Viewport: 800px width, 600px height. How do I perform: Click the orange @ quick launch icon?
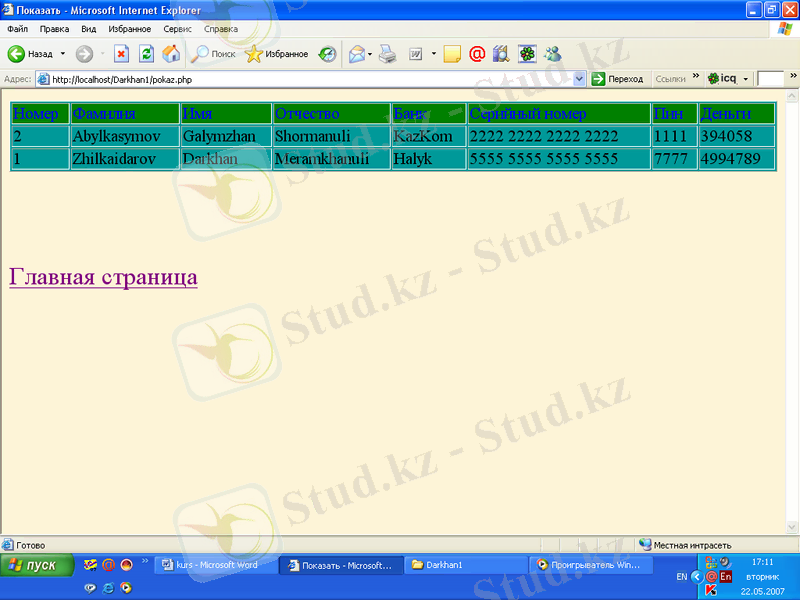[108, 565]
